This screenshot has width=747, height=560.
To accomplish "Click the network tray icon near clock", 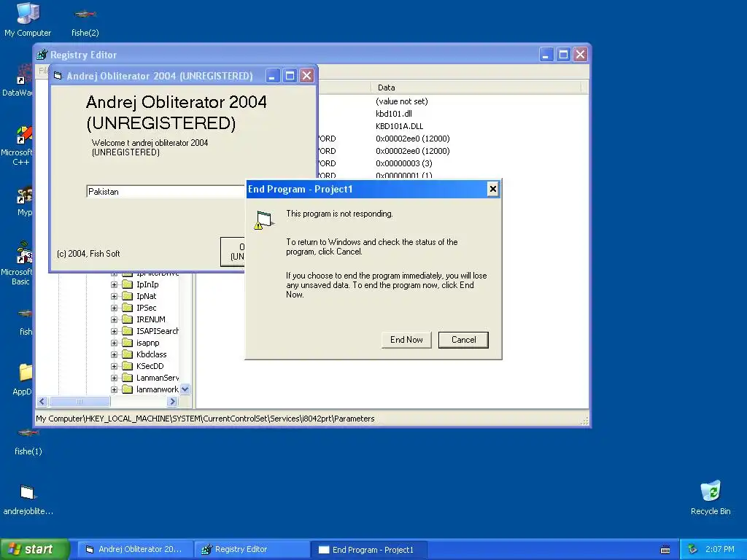I will tap(693, 549).
